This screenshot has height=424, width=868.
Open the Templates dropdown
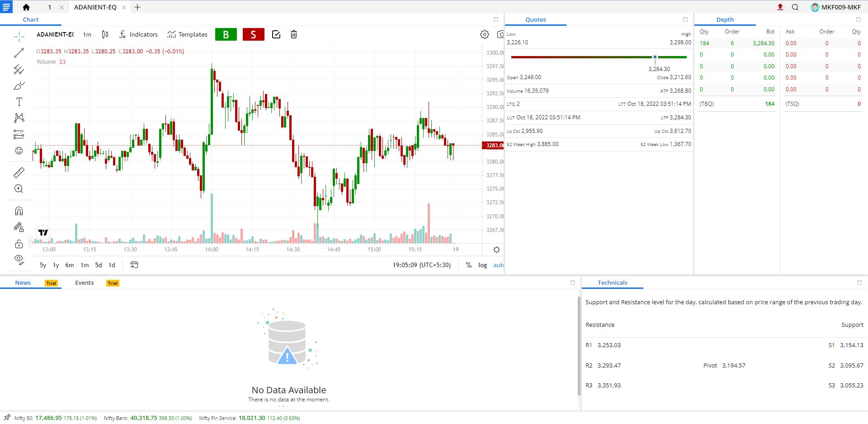click(187, 34)
